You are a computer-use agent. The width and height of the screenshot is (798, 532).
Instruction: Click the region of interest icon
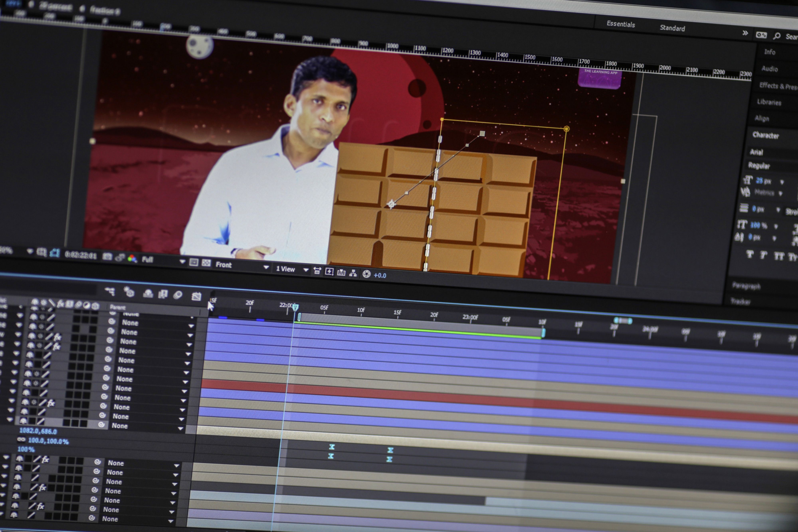(x=194, y=262)
